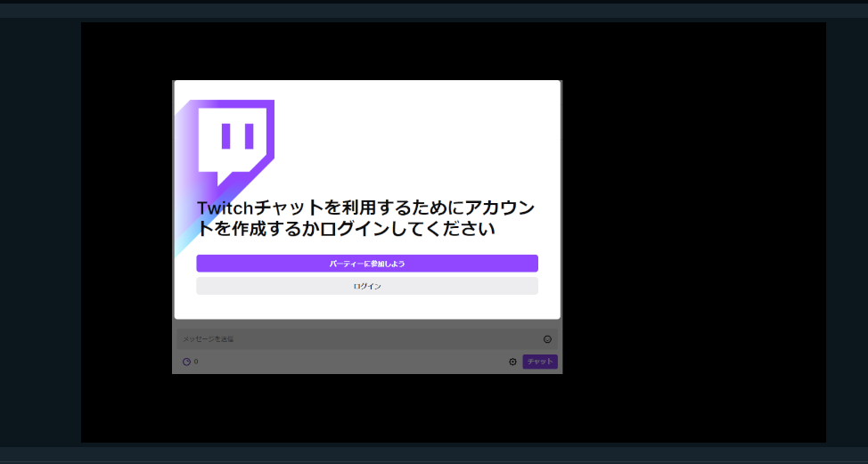Focus the メッセージを送信 input field
Image resolution: width=868 pixels, height=464 pixels.
[356, 339]
